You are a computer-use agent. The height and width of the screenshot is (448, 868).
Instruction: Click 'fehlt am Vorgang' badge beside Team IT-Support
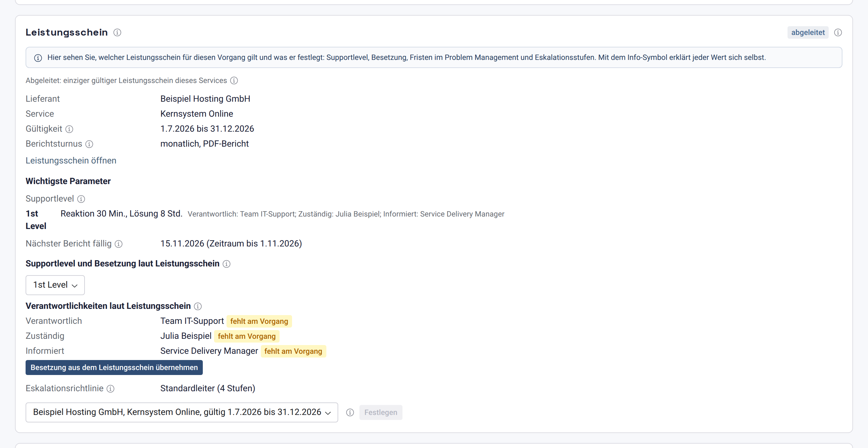(x=259, y=321)
